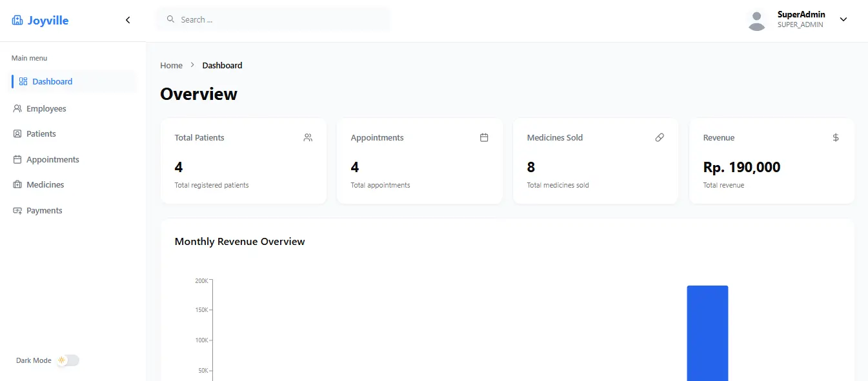Image resolution: width=868 pixels, height=381 pixels.
Task: Click the Dashboard breadcrumb text
Action: point(222,65)
